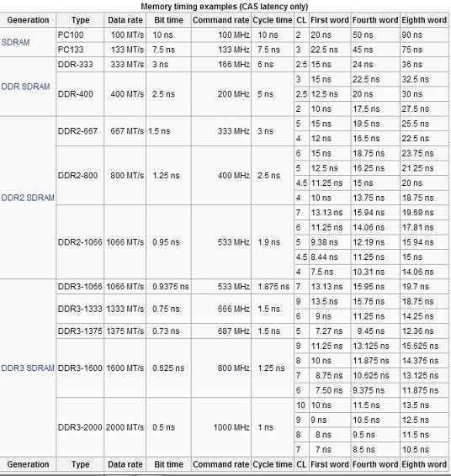Screen dimensions: 451x476
Task: Select the '19.5 ns' fourth word cell
Action: pyautogui.click(x=375, y=124)
